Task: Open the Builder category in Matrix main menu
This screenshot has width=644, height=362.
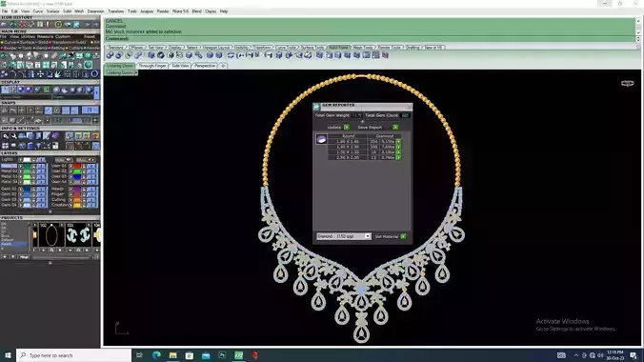Action: (10, 48)
